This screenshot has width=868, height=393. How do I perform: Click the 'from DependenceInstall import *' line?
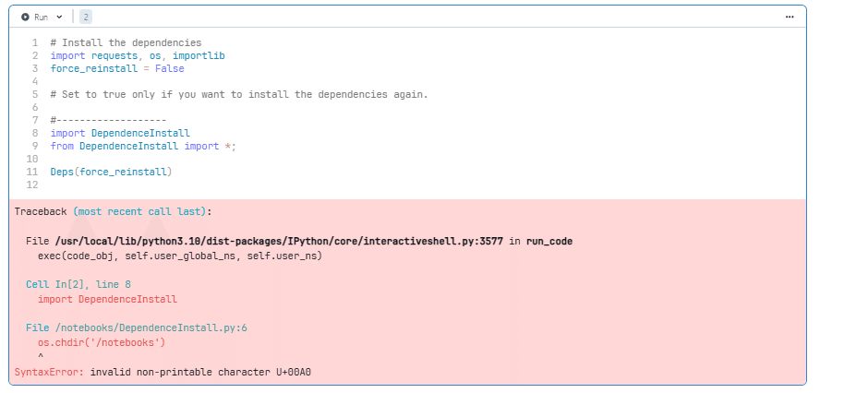[143, 146]
